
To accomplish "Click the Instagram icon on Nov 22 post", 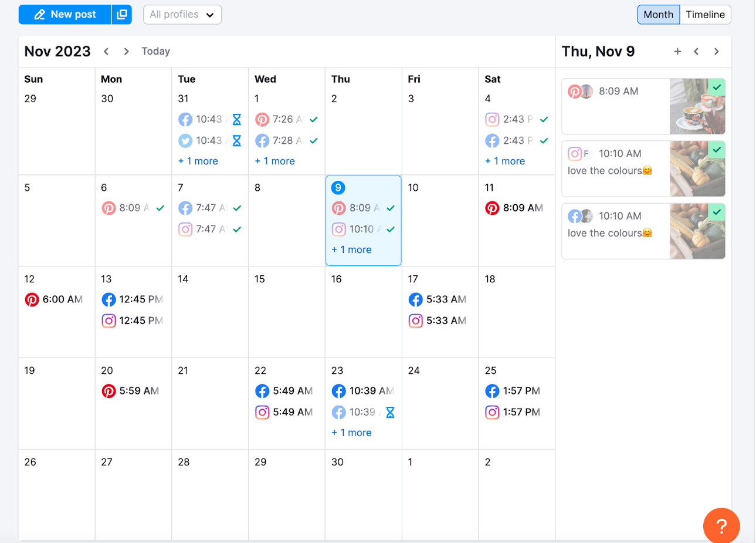I will (262, 412).
